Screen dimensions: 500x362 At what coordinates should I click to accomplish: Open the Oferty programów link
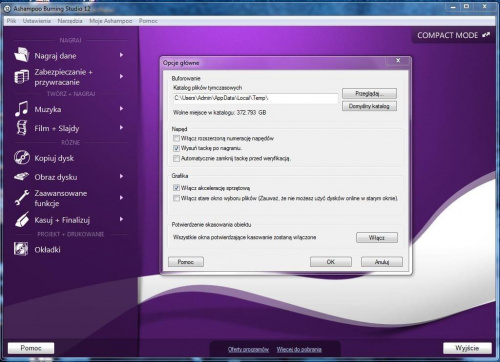(x=248, y=349)
